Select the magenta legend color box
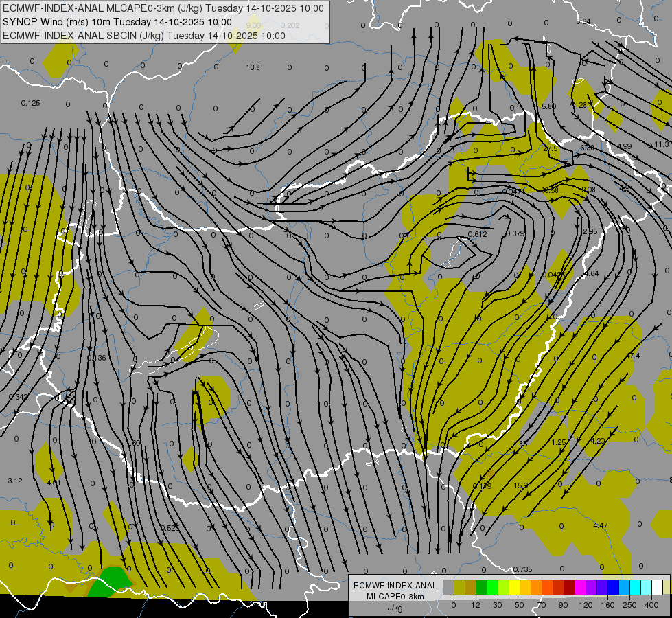Viewport: 672px width, 618px height. [x=580, y=588]
